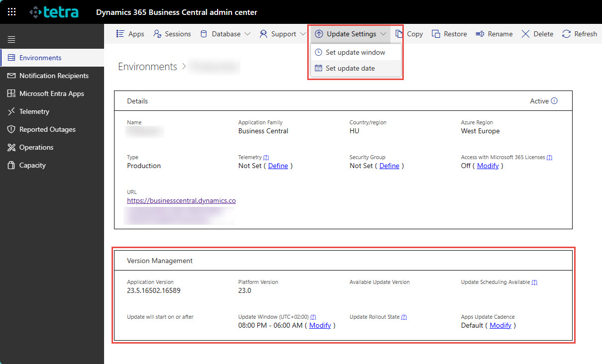The height and width of the screenshot is (364, 602).
Task: Click Define for the Security Group
Action: pos(389,166)
